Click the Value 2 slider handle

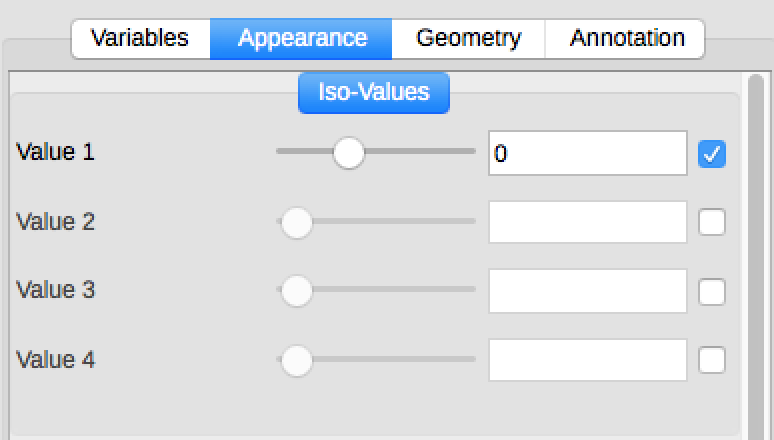tap(296, 222)
